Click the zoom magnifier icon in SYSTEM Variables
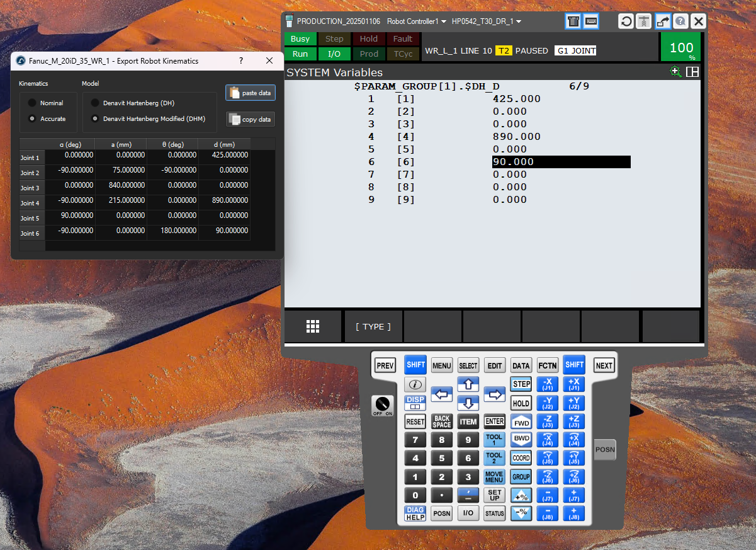Viewport: 756px width, 550px height. coord(676,72)
